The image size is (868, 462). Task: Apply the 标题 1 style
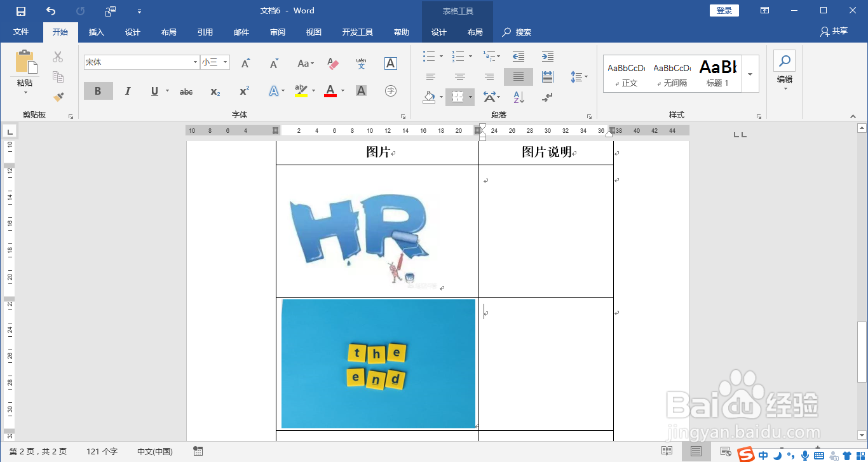coord(717,74)
